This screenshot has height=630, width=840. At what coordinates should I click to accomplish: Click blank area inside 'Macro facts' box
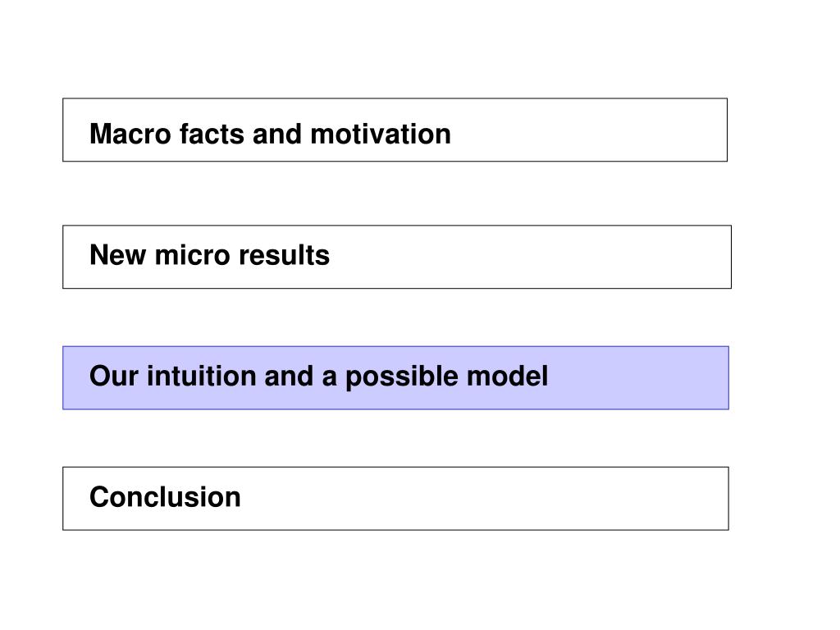click(589, 130)
